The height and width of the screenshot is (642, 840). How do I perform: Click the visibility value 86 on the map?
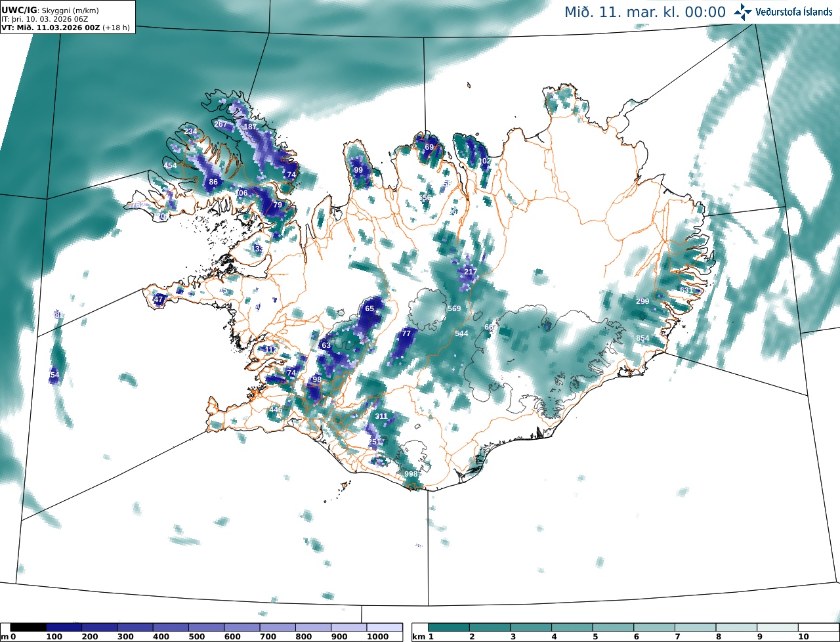[x=213, y=182]
